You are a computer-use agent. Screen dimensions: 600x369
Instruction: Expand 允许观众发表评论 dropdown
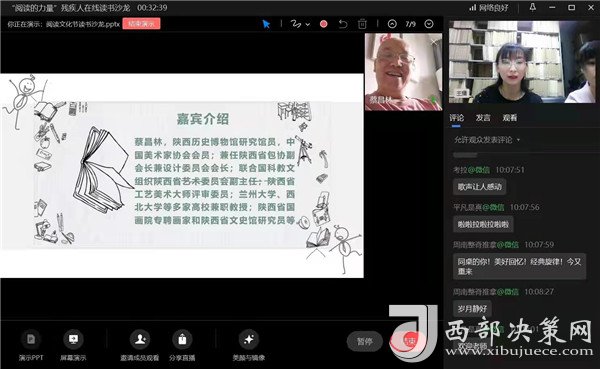487,140
